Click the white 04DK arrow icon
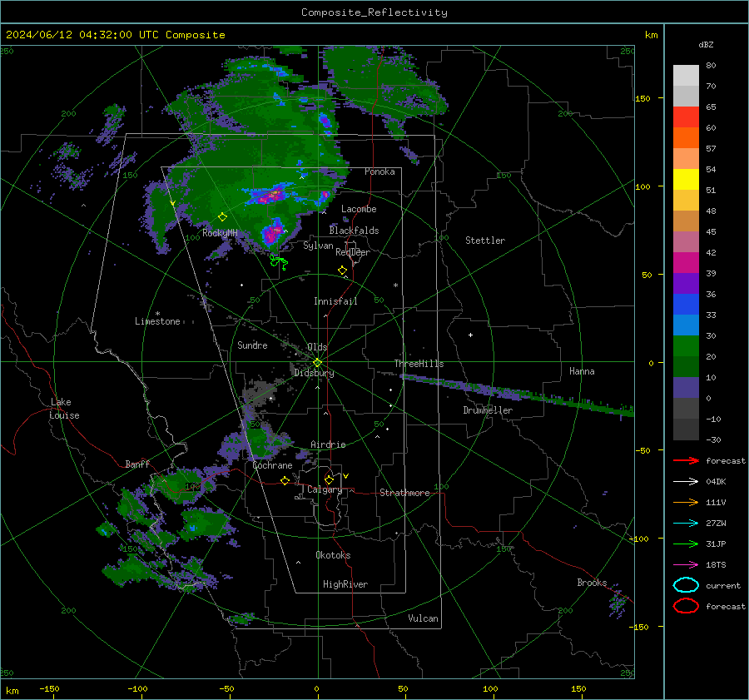This screenshot has width=749, height=700. (x=686, y=482)
